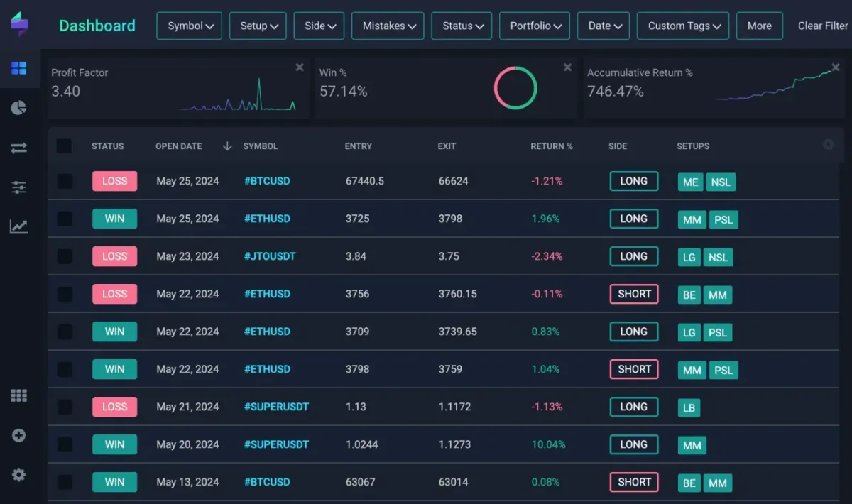852x504 pixels.
Task: Check the ETHUSD 3756 entry row checkbox
Action: point(65,294)
